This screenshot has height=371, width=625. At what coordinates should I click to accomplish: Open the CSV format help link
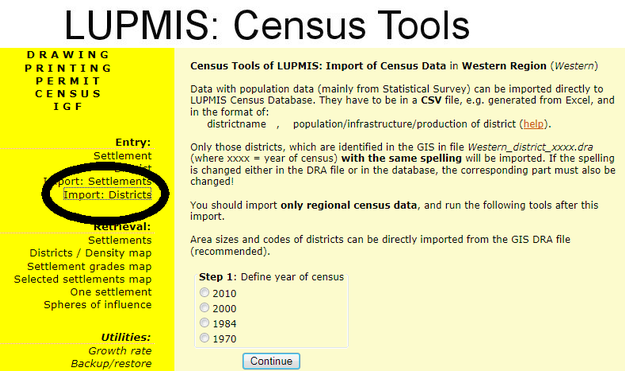coord(533,124)
